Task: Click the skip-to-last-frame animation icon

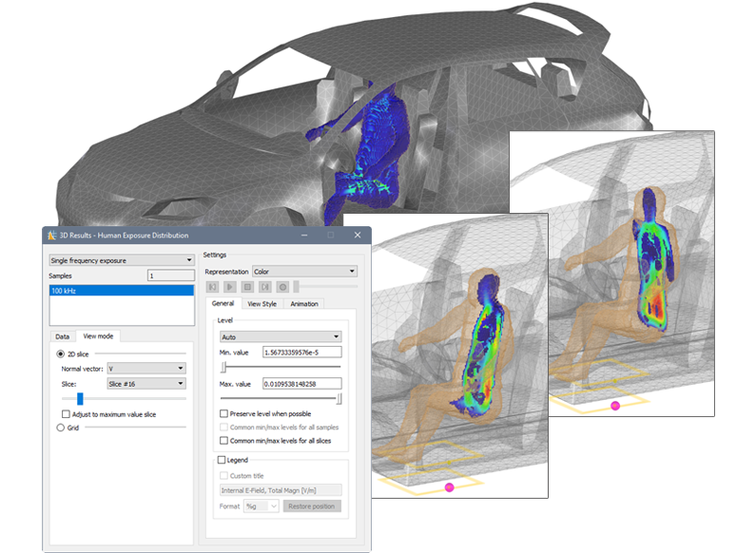Action: 264,286
